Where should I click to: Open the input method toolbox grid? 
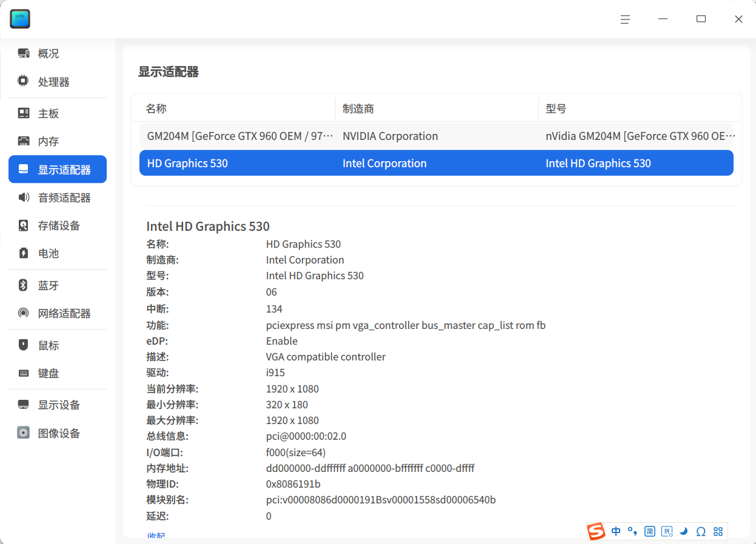(718, 531)
